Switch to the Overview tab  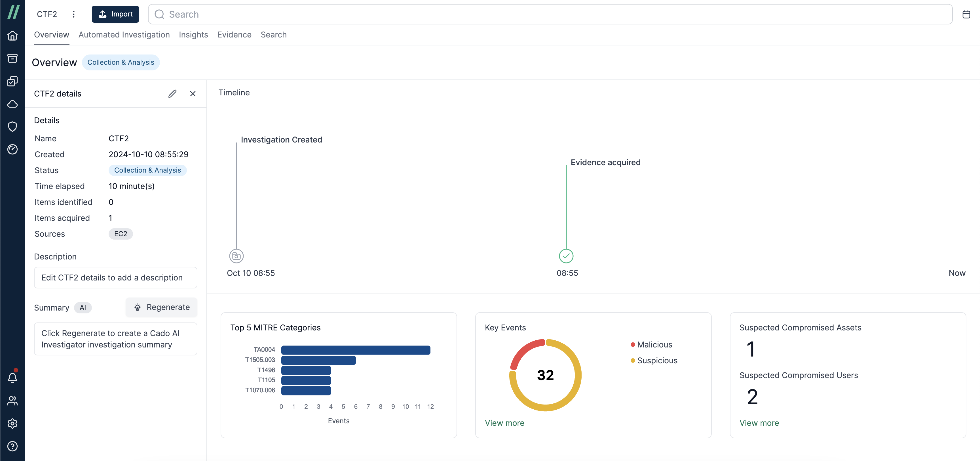point(52,35)
